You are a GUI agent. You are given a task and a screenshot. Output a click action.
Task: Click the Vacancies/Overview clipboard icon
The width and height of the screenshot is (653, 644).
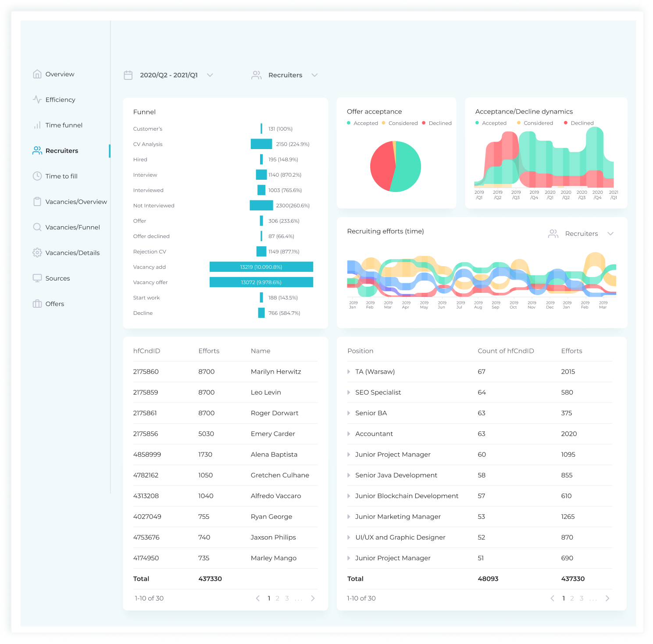37,202
